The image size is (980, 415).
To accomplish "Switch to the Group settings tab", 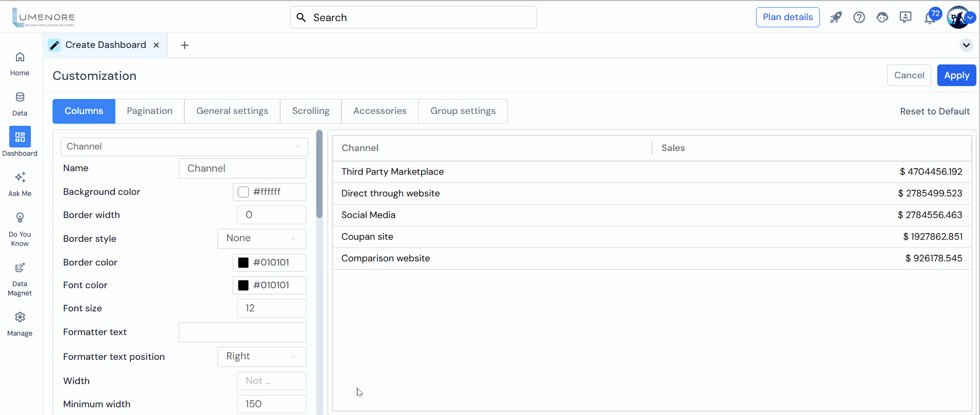I will [x=462, y=111].
